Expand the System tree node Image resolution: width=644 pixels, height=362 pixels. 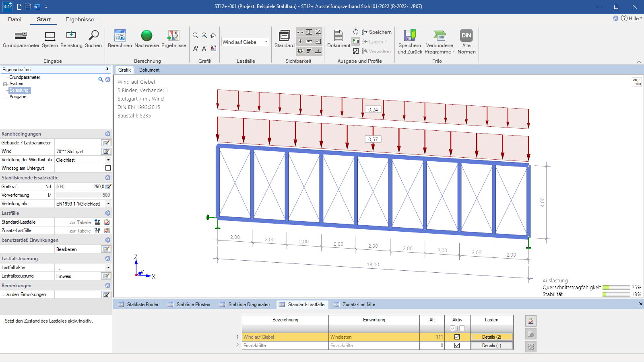point(5,84)
